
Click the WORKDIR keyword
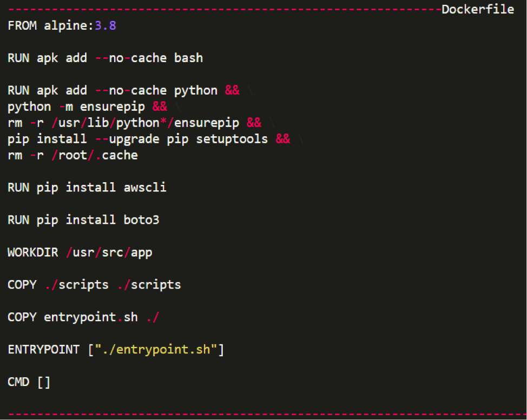click(33, 252)
